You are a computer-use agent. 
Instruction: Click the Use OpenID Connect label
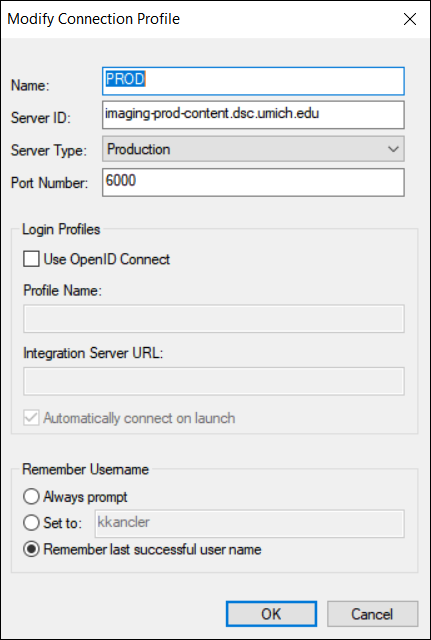[x=107, y=259]
